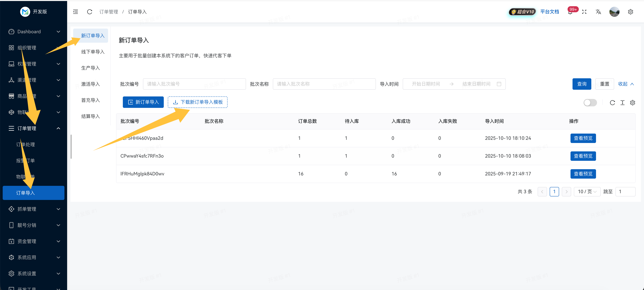Change table row density icon
The width and height of the screenshot is (644, 290).
coord(623,103)
